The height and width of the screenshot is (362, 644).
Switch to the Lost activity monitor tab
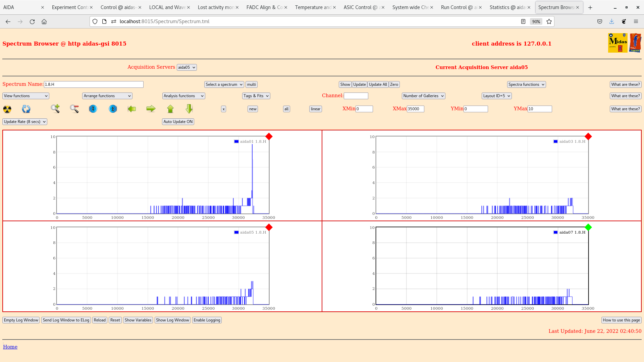pos(218,7)
